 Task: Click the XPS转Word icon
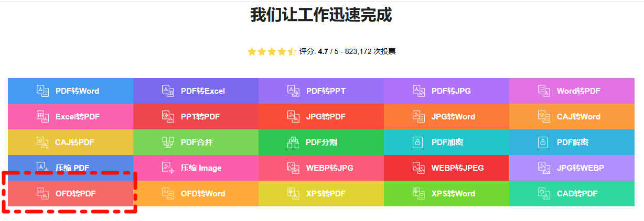[x=418, y=193]
